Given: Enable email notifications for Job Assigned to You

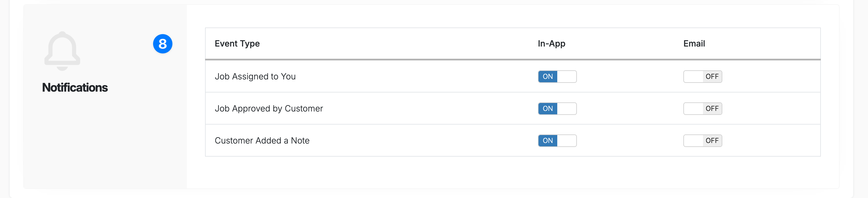Looking at the screenshot, I should [703, 76].
